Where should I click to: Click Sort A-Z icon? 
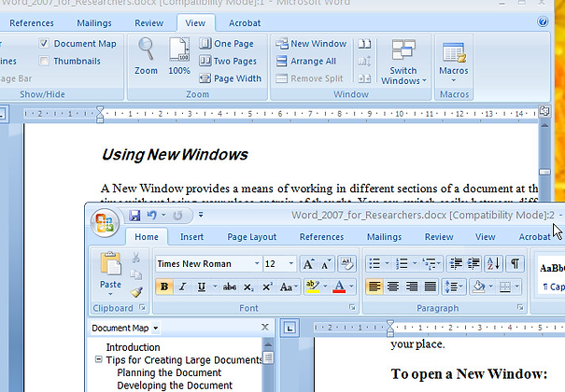tap(494, 264)
